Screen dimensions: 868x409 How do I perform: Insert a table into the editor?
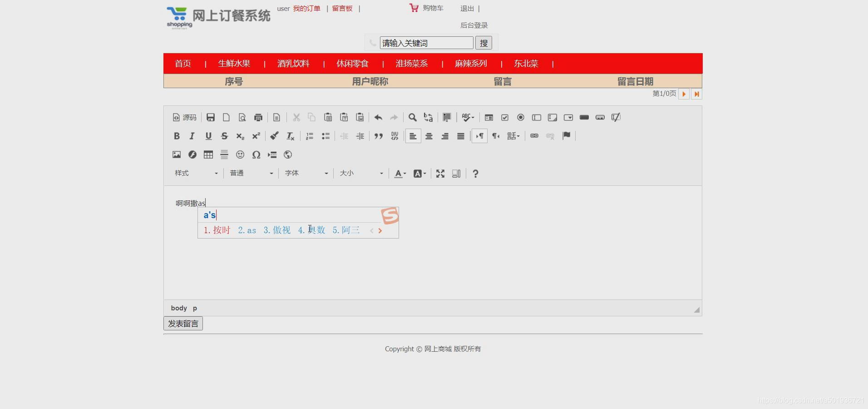coord(208,155)
